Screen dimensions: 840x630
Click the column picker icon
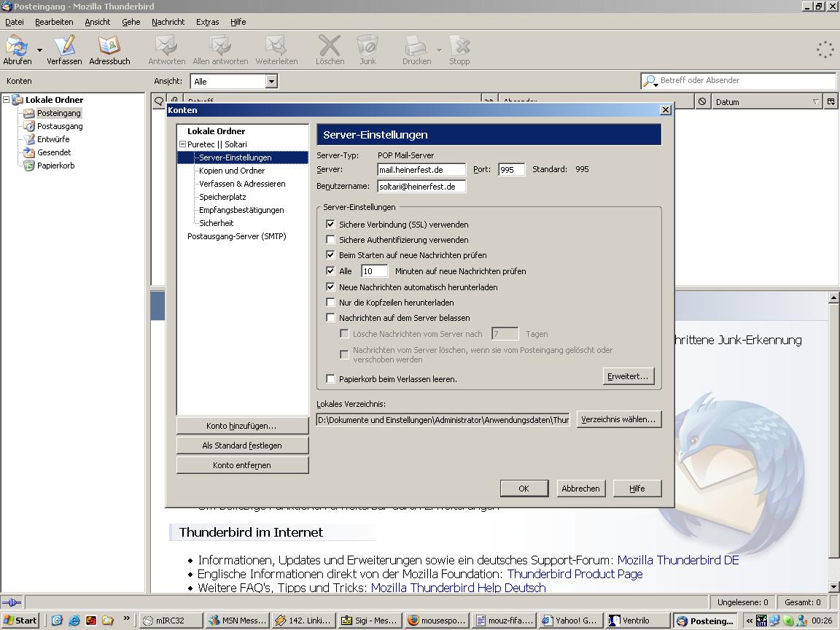tap(831, 101)
